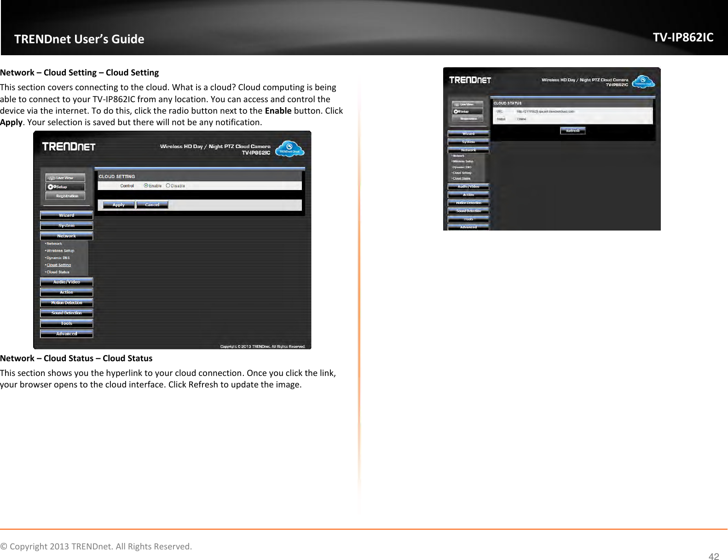Open the trendnetcloud.com URL link in Cloud Status
This screenshot has height=560, width=728.
coord(545,111)
